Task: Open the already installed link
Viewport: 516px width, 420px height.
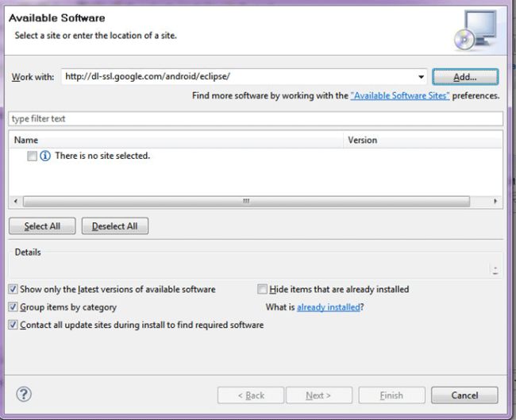Action: click(x=329, y=307)
